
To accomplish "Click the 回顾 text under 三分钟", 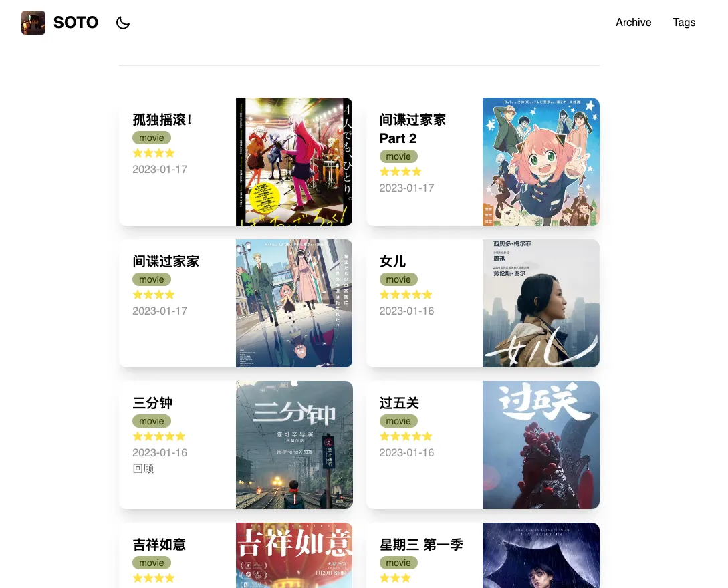I will coord(143,468).
